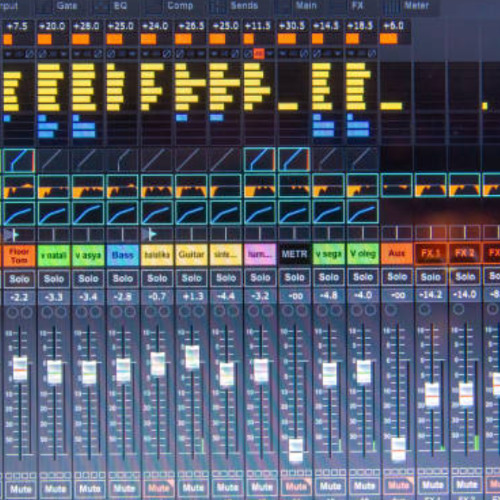
Task: Mute the METR channel
Action: coord(296,487)
